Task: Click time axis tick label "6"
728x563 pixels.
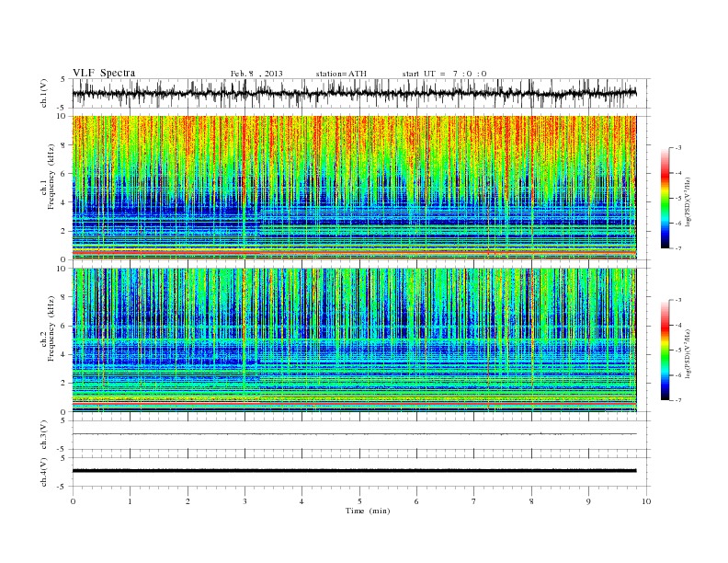Action: point(416,501)
